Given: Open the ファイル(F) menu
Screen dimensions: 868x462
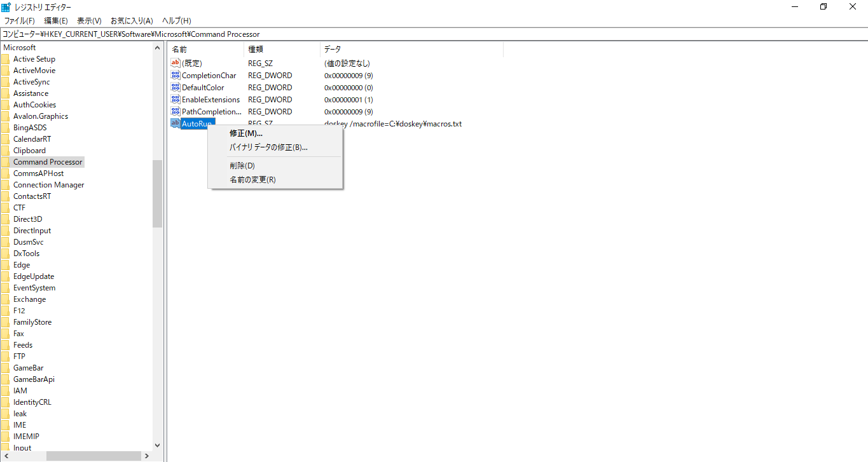Looking at the screenshot, I should [x=20, y=21].
